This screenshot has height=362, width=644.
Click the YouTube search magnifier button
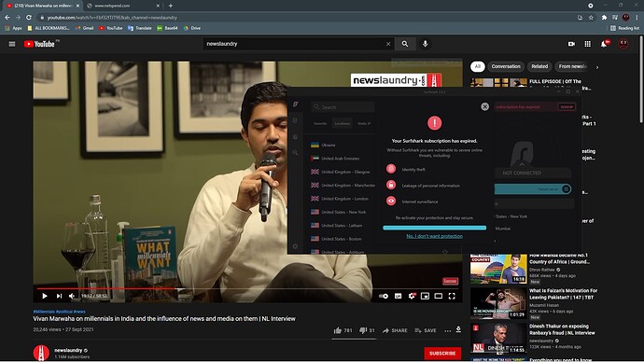(405, 44)
